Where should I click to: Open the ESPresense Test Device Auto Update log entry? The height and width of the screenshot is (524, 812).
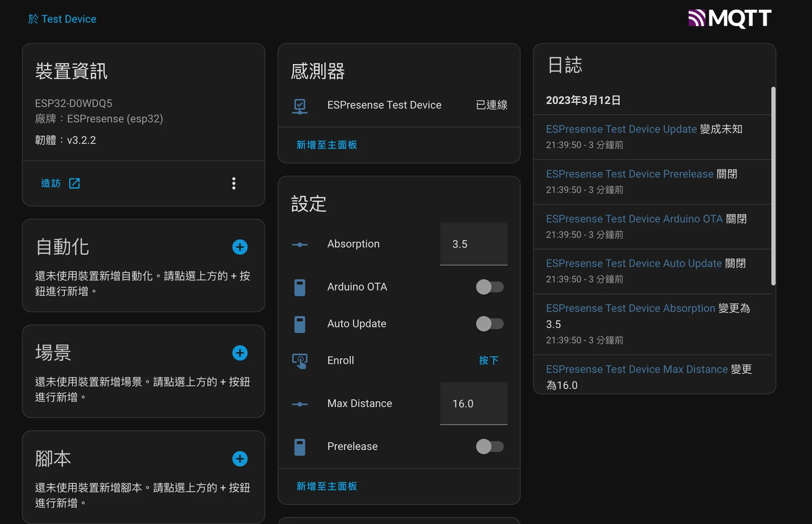[634, 263]
